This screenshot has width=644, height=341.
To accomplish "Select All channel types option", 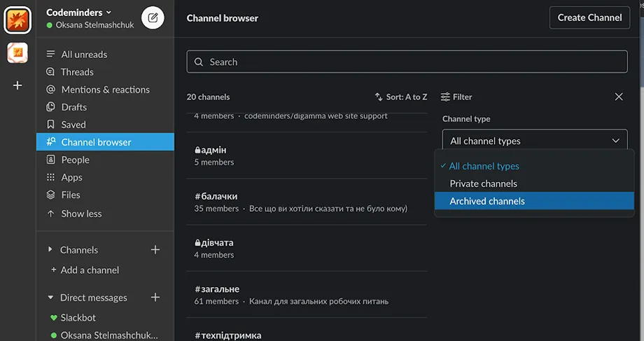I will click(x=534, y=166).
